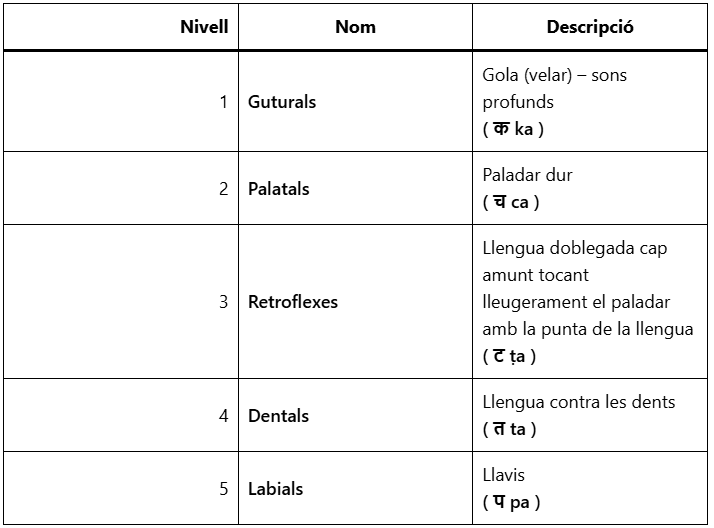Click the 'क ka' example text

pyautogui.click(x=513, y=129)
